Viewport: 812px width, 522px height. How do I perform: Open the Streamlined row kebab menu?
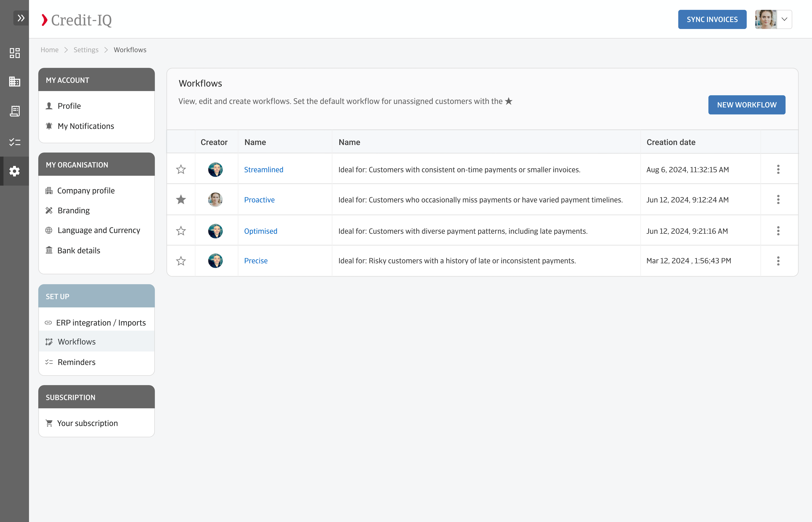778,169
